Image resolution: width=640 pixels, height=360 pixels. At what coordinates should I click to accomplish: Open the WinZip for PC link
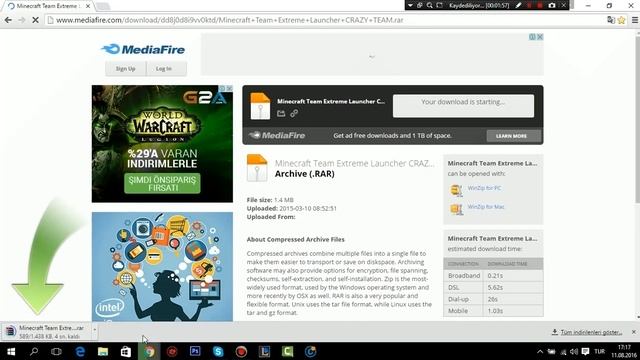click(x=484, y=188)
